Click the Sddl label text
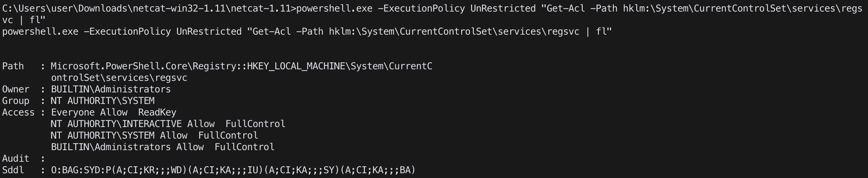 coord(13,170)
